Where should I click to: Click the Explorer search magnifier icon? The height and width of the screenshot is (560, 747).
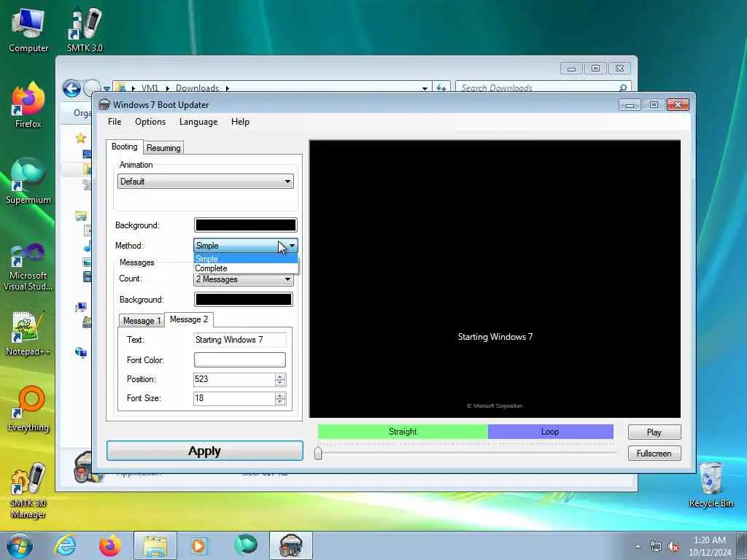click(x=623, y=87)
